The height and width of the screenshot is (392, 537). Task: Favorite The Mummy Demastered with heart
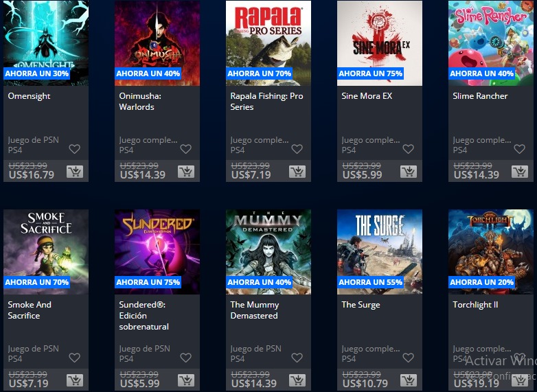click(297, 358)
